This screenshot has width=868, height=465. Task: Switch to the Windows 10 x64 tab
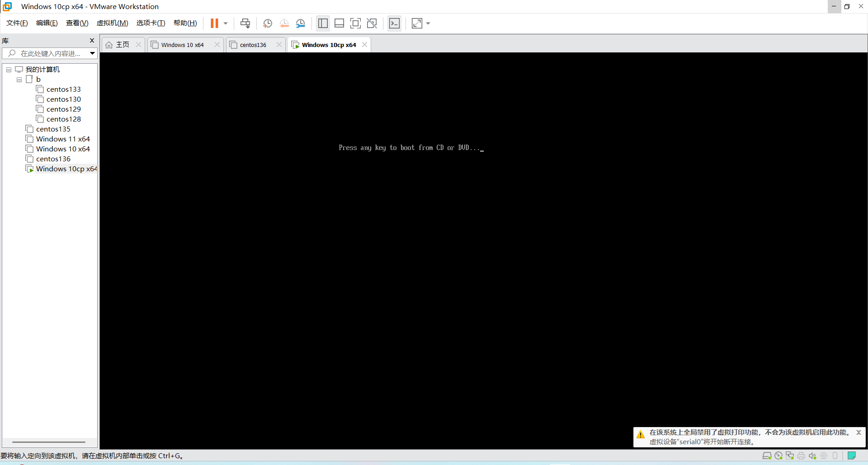pos(182,45)
